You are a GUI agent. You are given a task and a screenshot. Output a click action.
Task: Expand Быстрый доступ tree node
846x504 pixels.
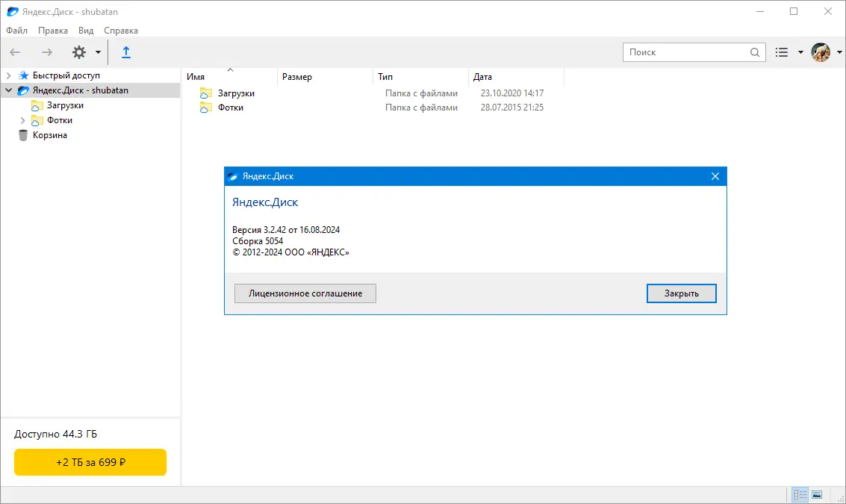pos(9,75)
